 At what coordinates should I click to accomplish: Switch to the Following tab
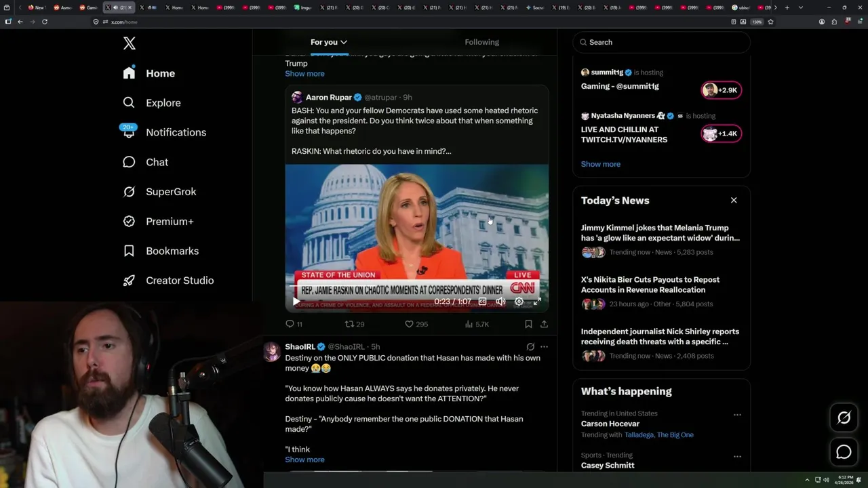click(481, 42)
